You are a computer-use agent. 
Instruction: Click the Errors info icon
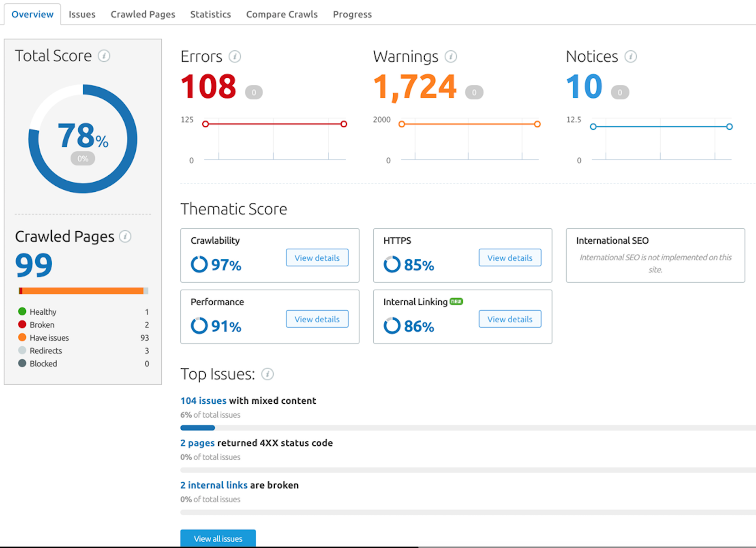tap(234, 57)
